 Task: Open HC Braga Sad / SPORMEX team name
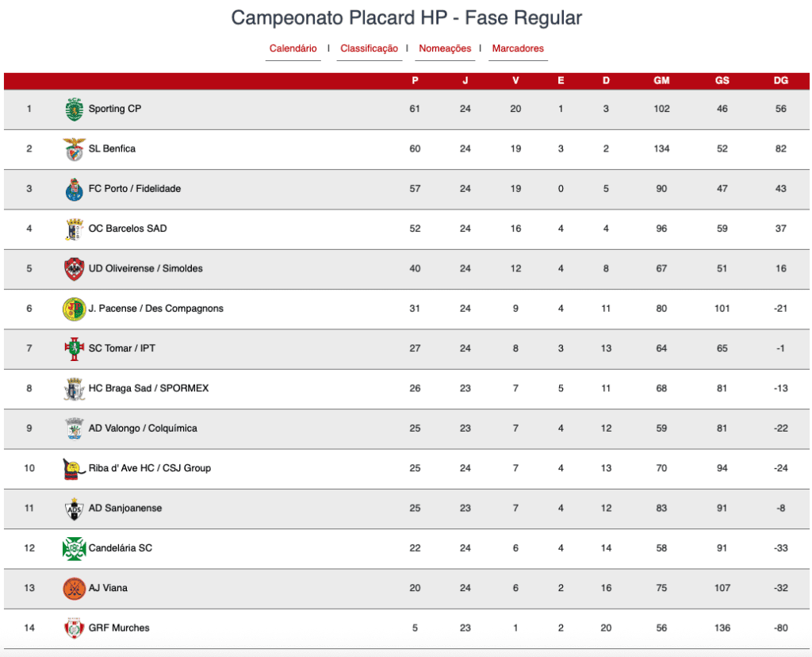coord(148,388)
